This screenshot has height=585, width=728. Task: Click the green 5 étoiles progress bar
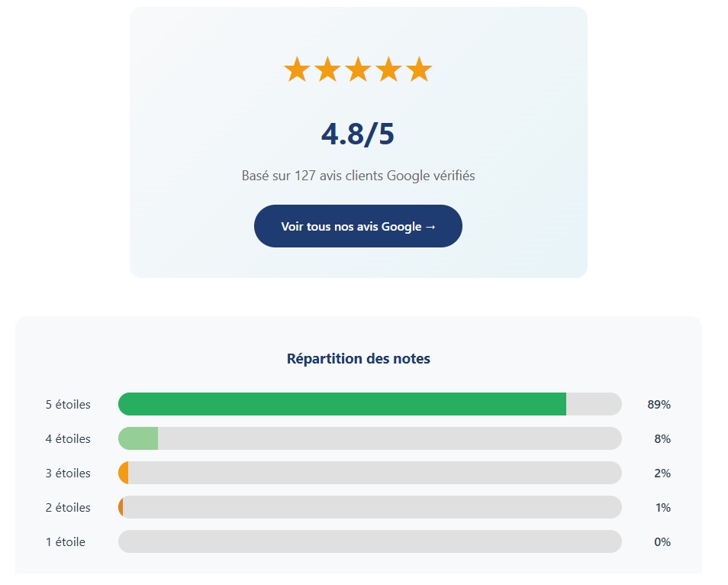pos(342,404)
